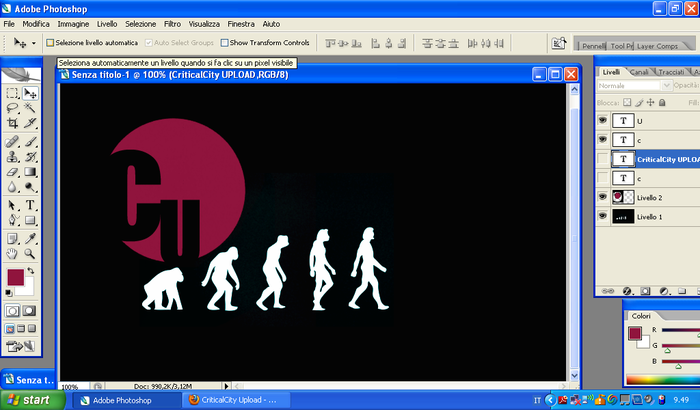Add a layer style from Layers panel
This screenshot has width=700, height=410.
(x=627, y=291)
